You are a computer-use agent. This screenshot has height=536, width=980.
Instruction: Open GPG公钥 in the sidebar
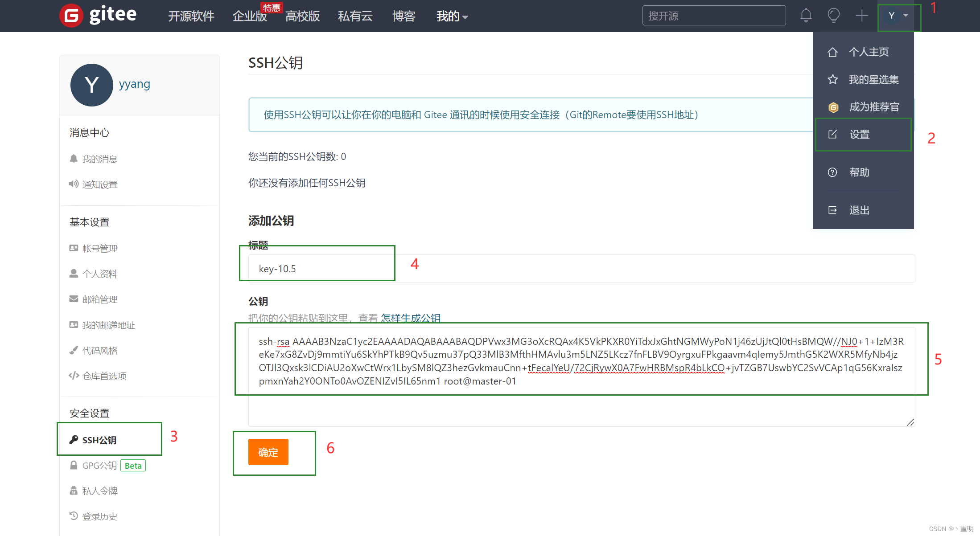[99, 466]
